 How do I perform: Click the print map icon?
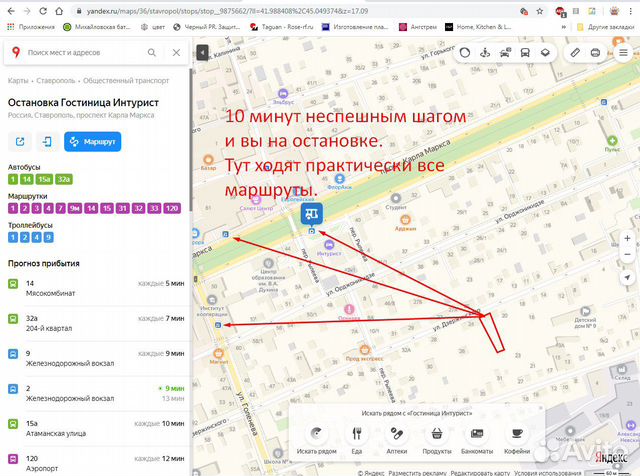(595, 53)
